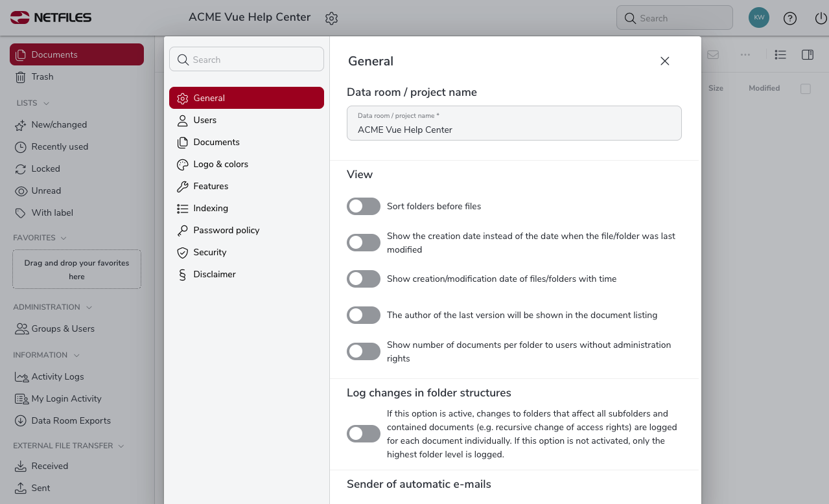Image resolution: width=829 pixels, height=504 pixels.
Task: Collapse the FAVORITES section
Action: pyautogui.click(x=64, y=238)
